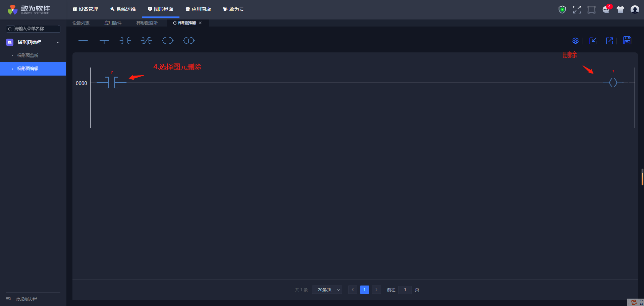Screen dimensions: 644x306
Task: Click the go-to page number field
Action: (405, 290)
